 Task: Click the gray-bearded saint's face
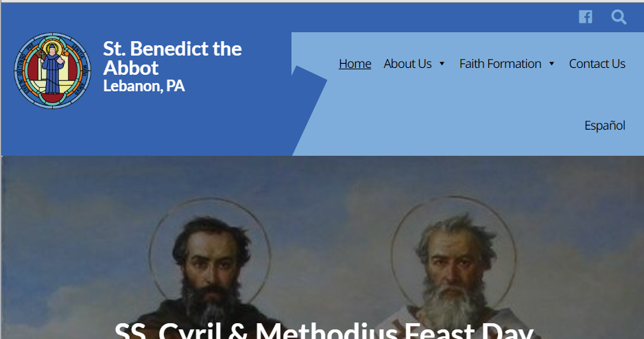pyautogui.click(x=451, y=264)
